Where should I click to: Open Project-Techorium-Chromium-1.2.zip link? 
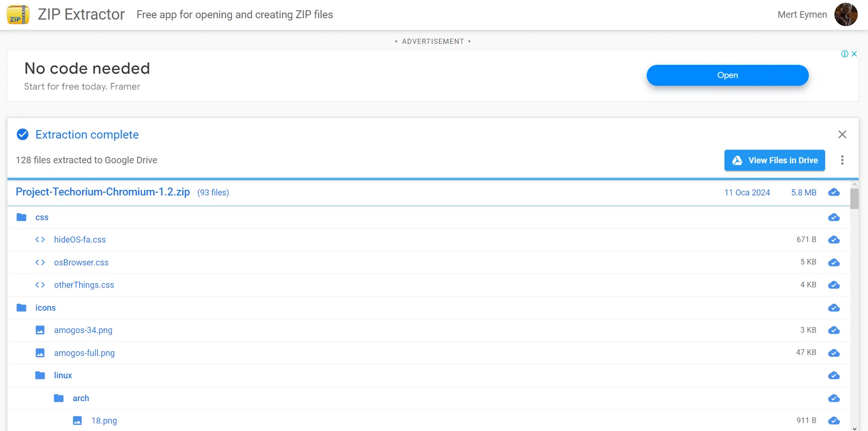pyautogui.click(x=103, y=192)
